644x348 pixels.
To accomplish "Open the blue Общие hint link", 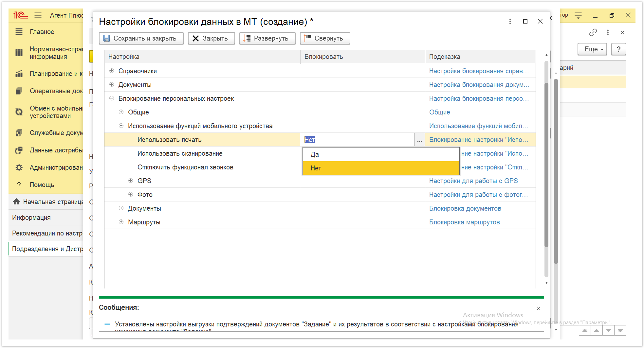I will (x=439, y=112).
